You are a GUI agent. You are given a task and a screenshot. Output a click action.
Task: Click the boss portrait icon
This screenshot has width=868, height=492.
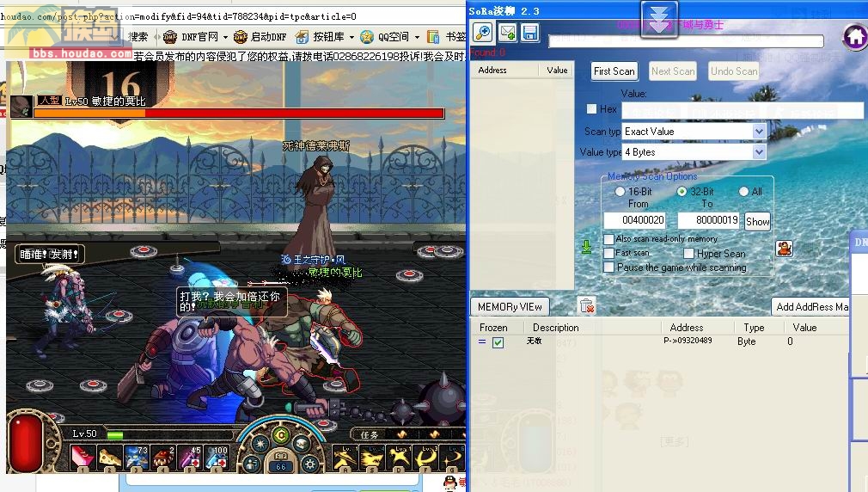coord(21,107)
